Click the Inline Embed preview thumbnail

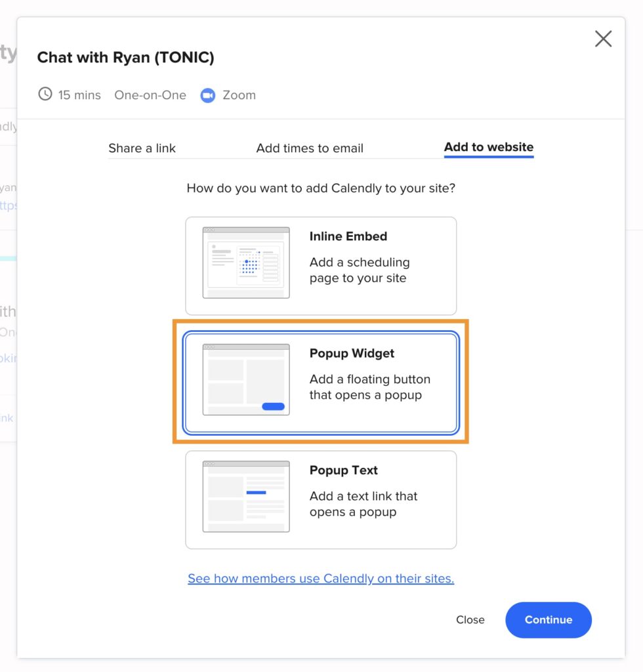(x=246, y=262)
